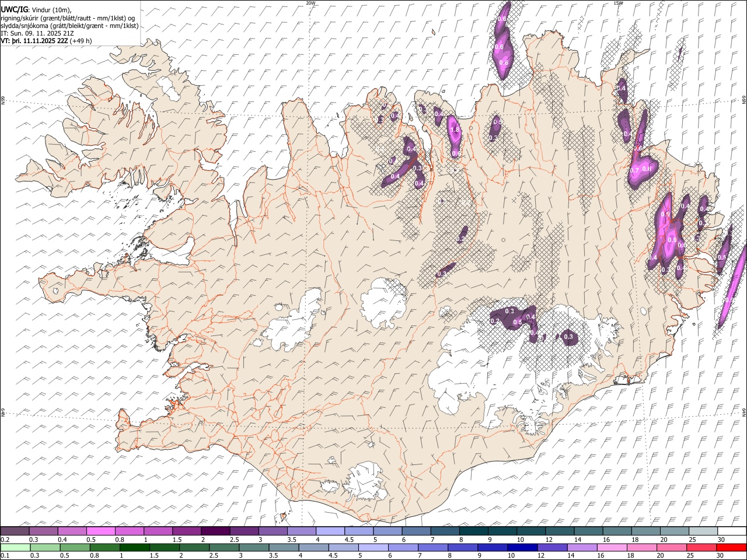
Task: Click the '(+49 h)' forecast offset text
Action: tap(81, 41)
